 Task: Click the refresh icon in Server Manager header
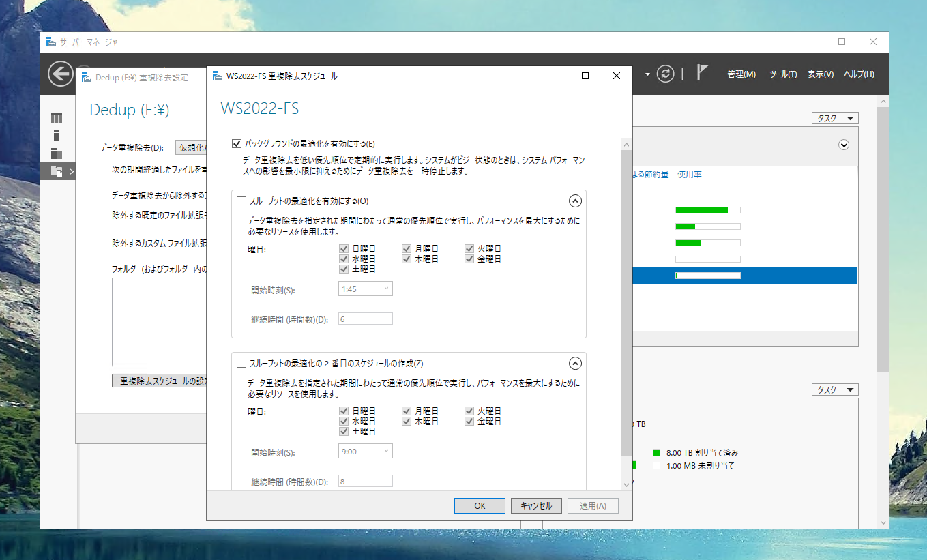click(x=665, y=74)
